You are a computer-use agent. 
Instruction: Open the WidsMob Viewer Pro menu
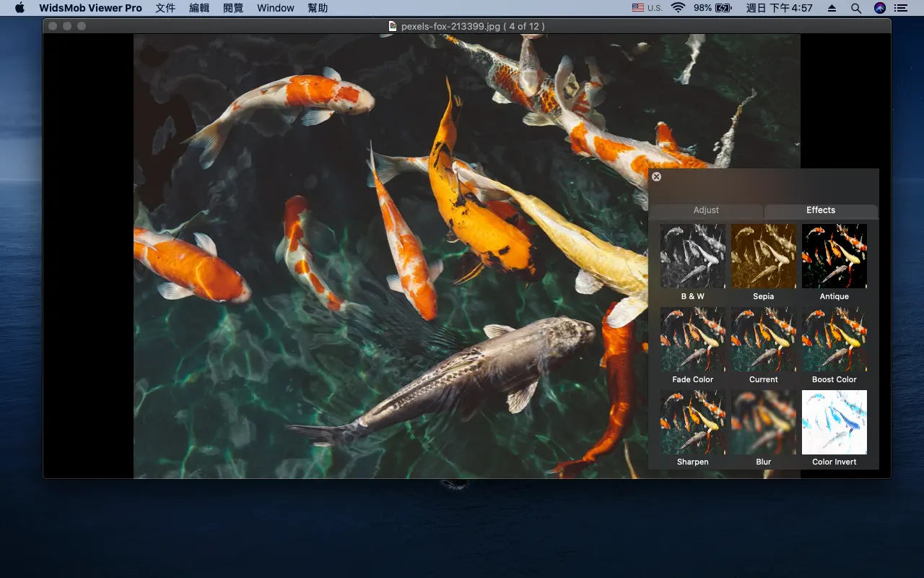coord(90,8)
